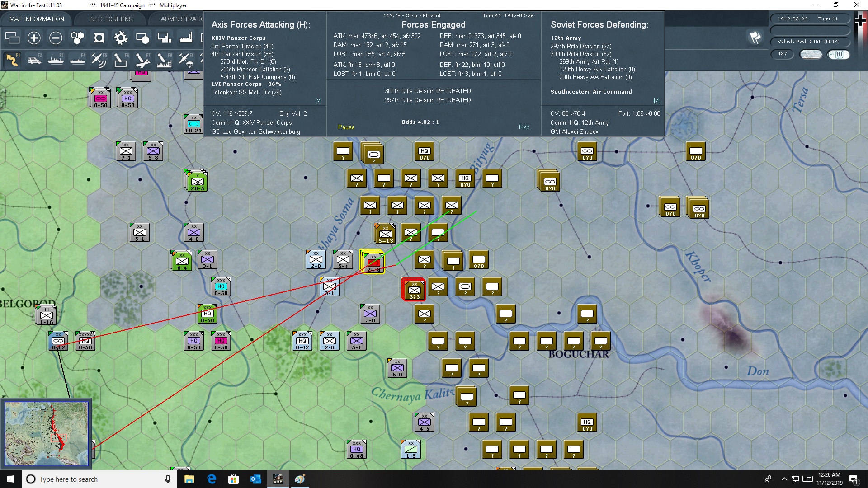868x488 pixels.
Task: Select F9 air transport mode
Action: pos(186,60)
